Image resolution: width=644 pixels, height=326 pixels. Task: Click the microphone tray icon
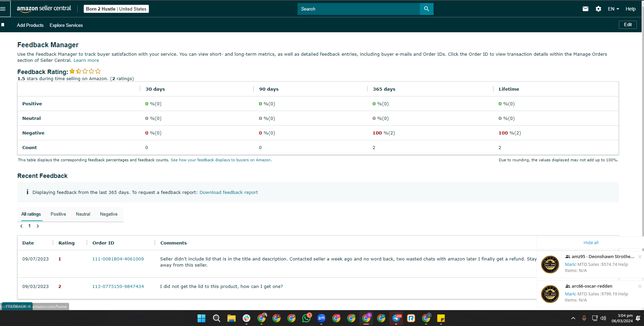point(584,318)
